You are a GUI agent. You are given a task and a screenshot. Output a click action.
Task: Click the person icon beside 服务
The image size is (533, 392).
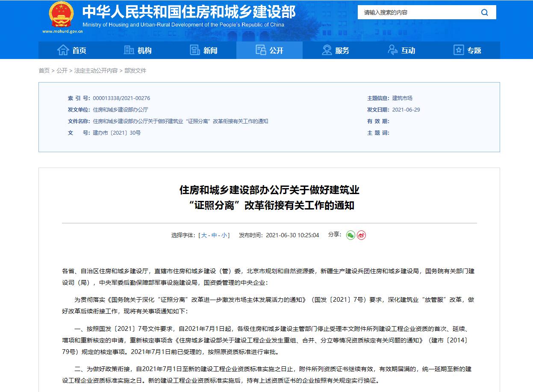327,50
